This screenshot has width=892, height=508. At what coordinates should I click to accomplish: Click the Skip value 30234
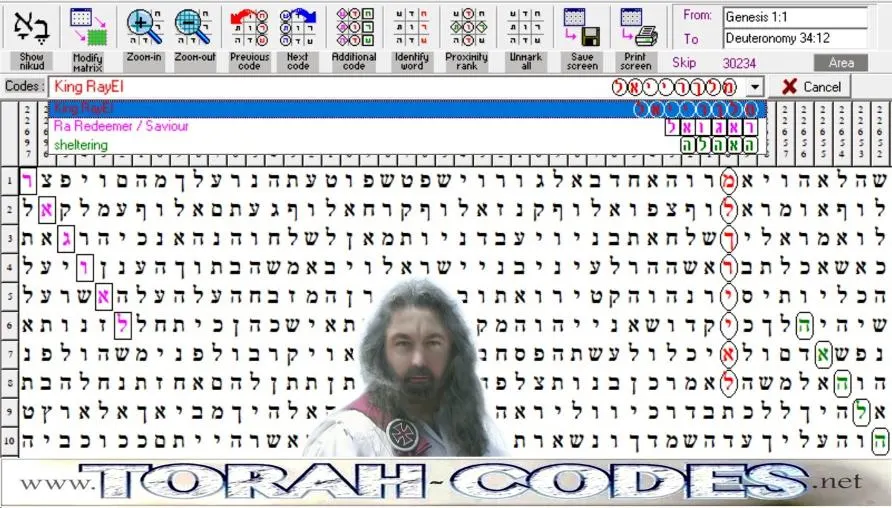click(x=739, y=63)
